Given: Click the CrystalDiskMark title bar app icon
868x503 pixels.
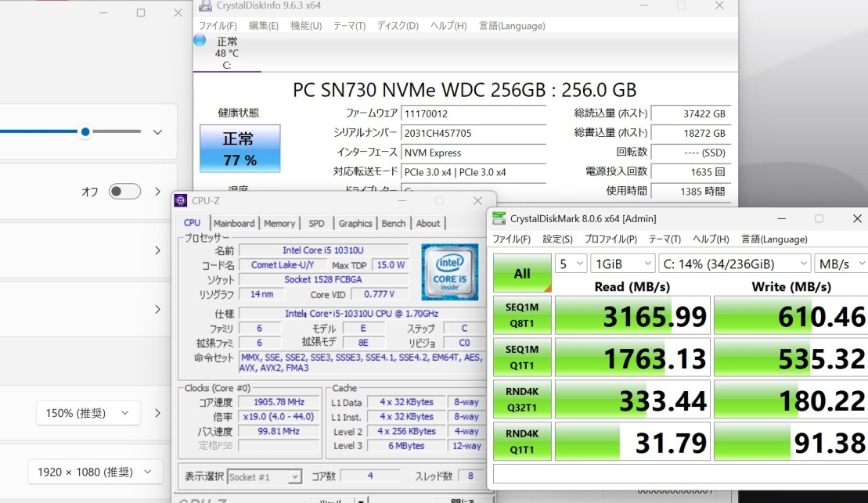Looking at the screenshot, I should tap(499, 218).
